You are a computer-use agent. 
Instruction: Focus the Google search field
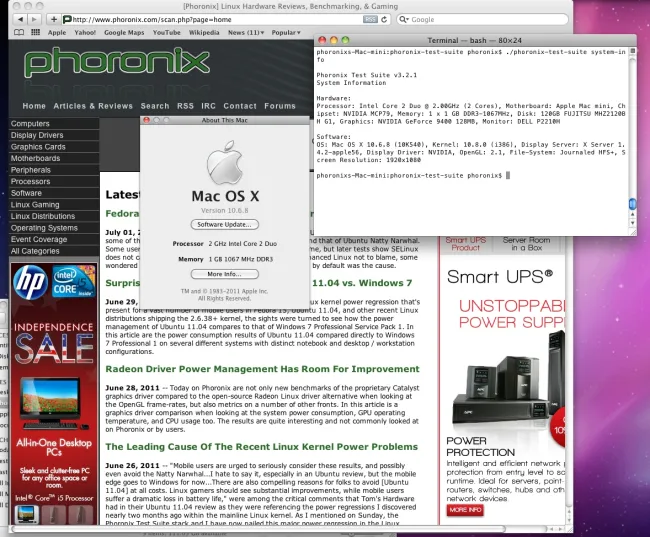pos(482,19)
